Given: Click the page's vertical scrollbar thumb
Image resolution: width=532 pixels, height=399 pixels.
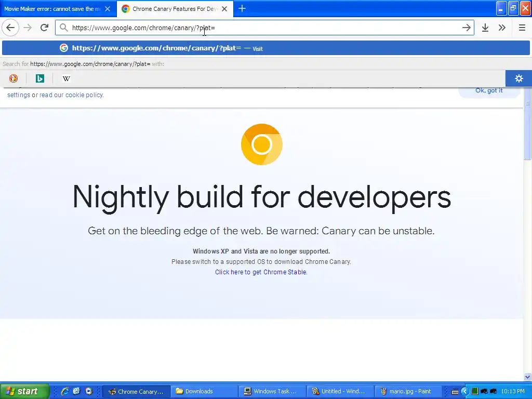Looking at the screenshot, I should [527, 124].
